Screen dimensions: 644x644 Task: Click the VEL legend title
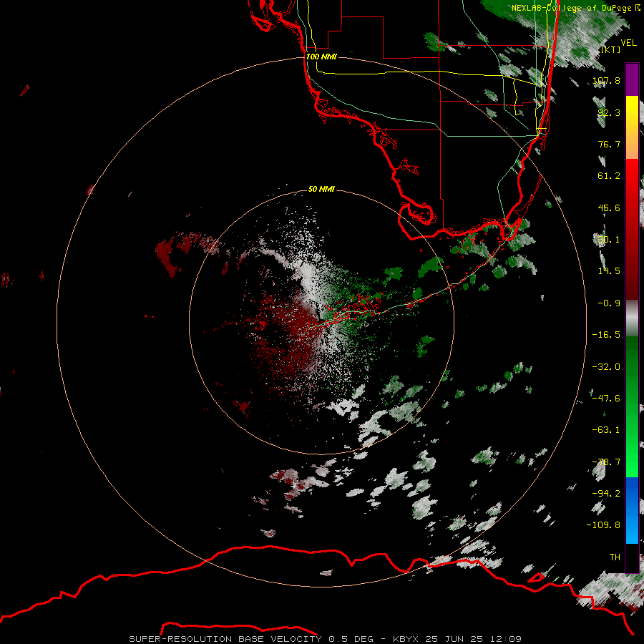tap(628, 43)
